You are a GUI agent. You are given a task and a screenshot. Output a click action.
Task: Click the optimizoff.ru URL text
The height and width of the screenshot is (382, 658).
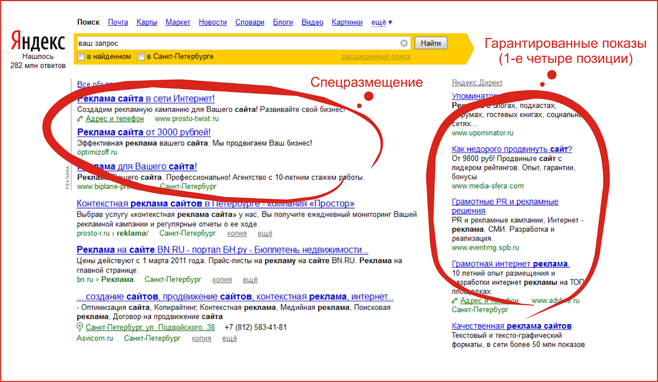(x=97, y=152)
